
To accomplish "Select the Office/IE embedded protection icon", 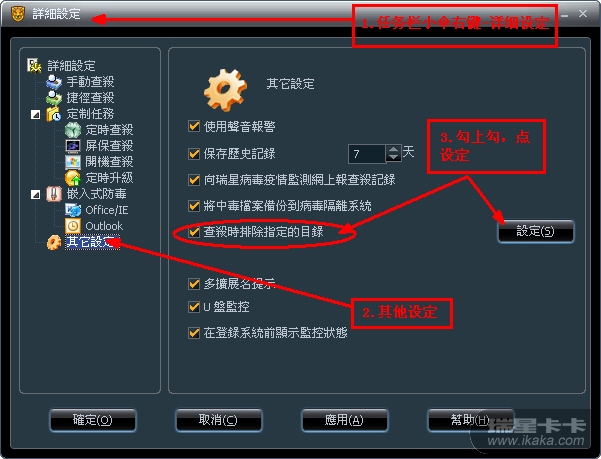I will pyautogui.click(x=72, y=210).
